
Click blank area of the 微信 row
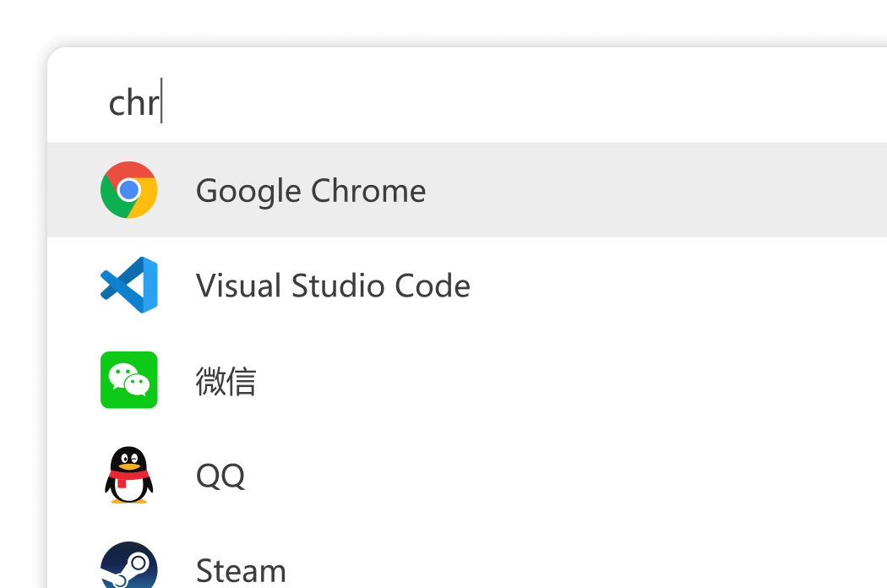[566, 379]
